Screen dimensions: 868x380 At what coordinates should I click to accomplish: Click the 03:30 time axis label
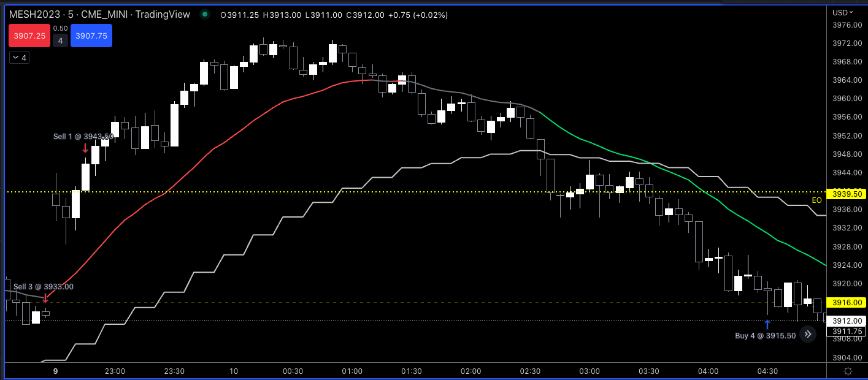coord(649,371)
